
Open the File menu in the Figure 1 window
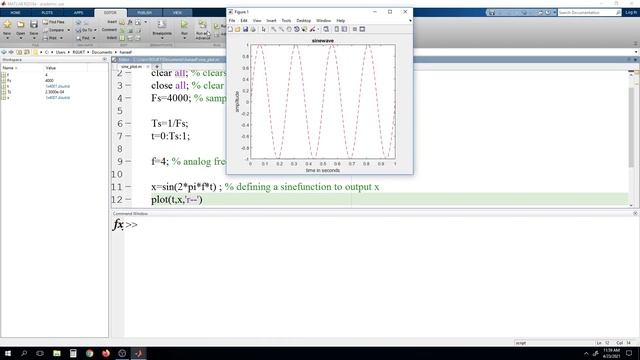[232, 20]
